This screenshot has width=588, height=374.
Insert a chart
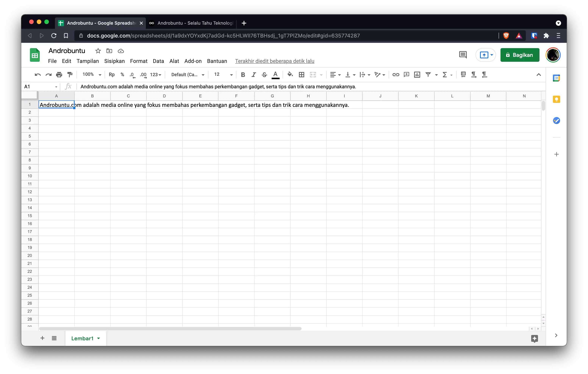pos(417,75)
